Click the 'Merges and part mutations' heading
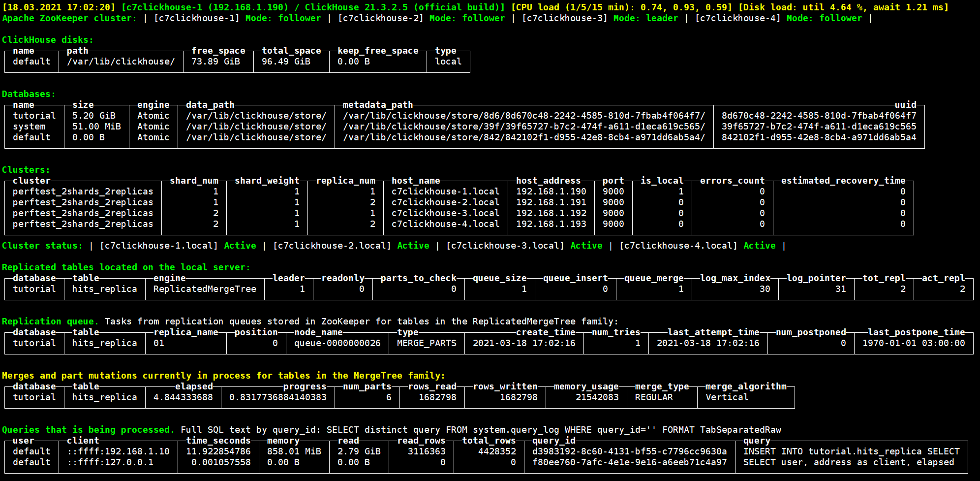This screenshot has height=481, width=980. pyautogui.click(x=223, y=376)
